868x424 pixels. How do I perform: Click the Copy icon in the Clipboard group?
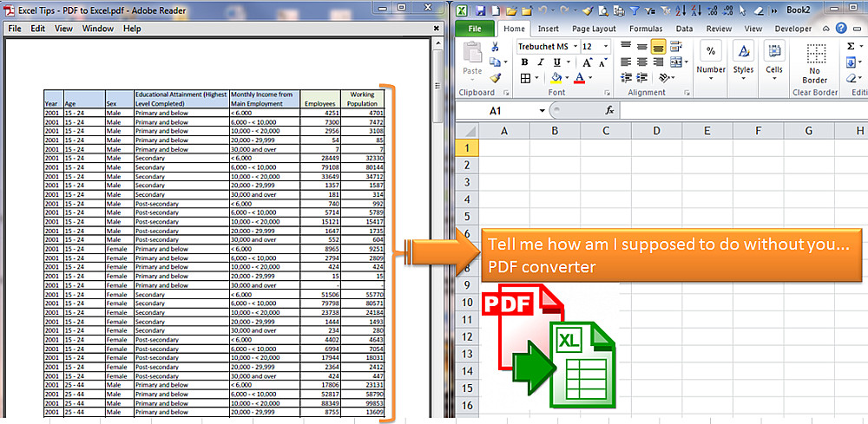click(495, 62)
